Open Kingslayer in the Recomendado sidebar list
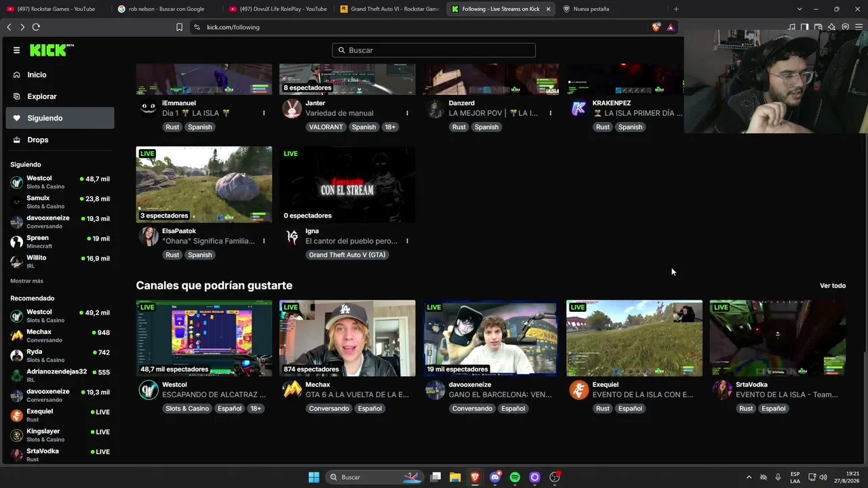The width and height of the screenshot is (868, 488). point(60,435)
